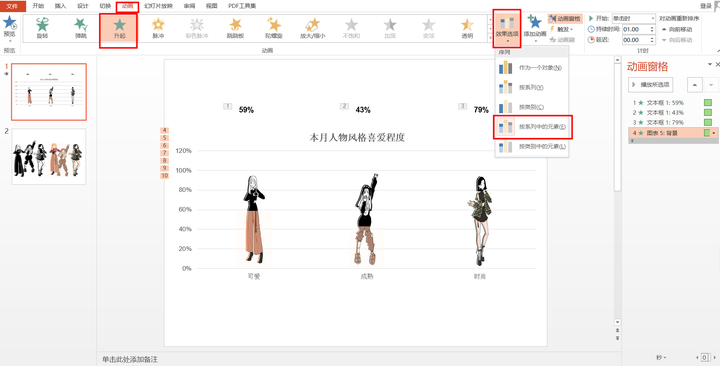Toggle the 动画窗格 animation pane button
The height and width of the screenshot is (366, 720).
(x=565, y=18)
